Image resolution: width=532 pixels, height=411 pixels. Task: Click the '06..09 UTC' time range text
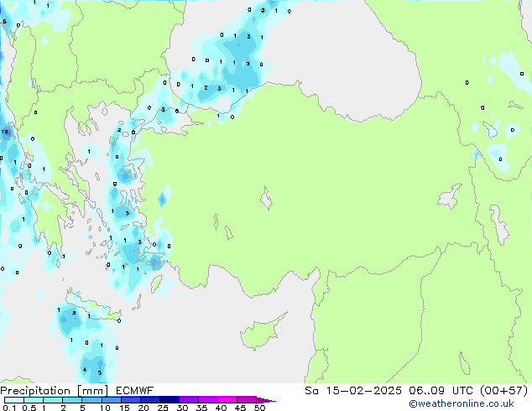click(x=441, y=391)
